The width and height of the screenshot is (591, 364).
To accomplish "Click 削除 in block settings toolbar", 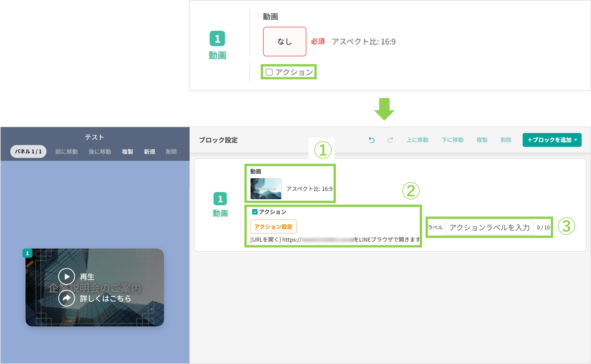I will point(506,140).
